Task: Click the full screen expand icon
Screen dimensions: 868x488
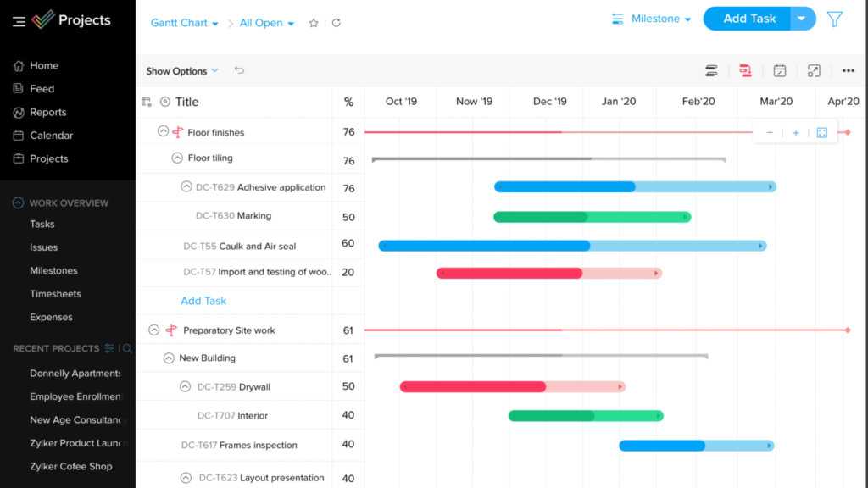Action: 814,71
